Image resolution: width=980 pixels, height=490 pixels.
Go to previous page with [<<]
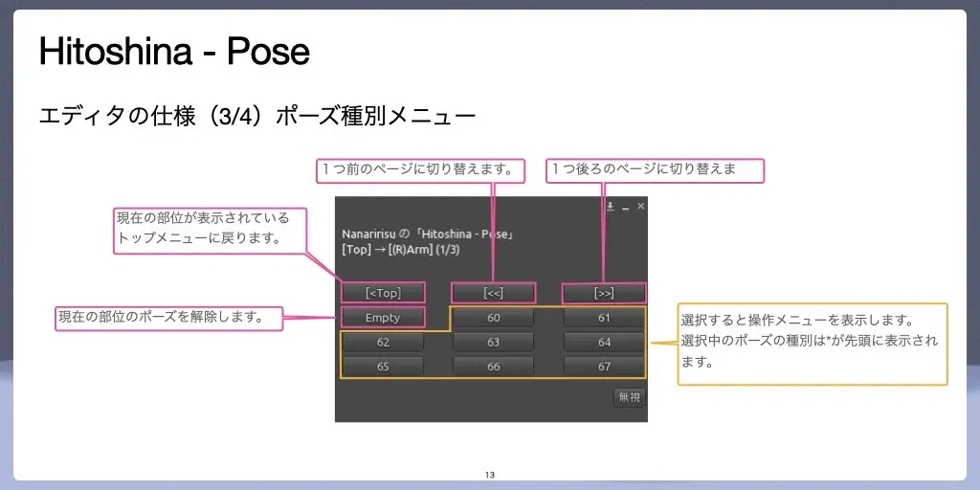pyautogui.click(x=494, y=293)
